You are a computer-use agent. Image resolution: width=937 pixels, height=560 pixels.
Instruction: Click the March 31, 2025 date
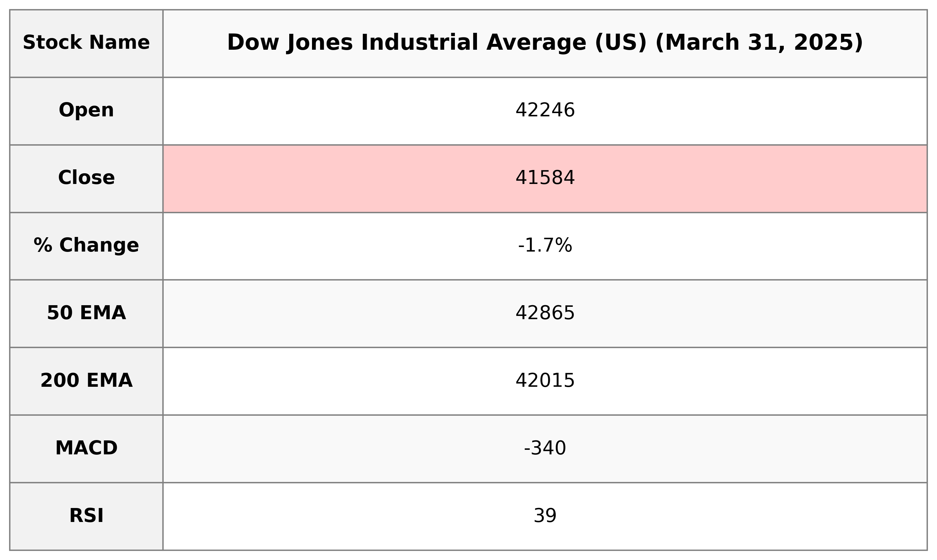[759, 43]
